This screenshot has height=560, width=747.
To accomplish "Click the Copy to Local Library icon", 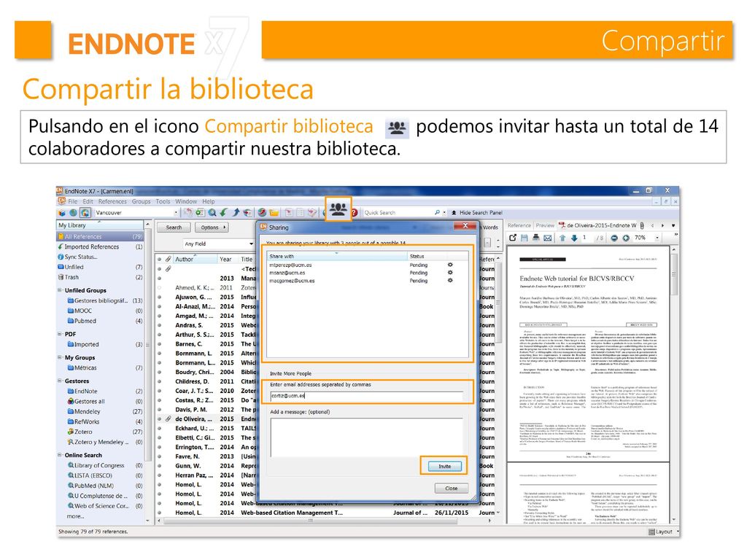I will (x=188, y=213).
